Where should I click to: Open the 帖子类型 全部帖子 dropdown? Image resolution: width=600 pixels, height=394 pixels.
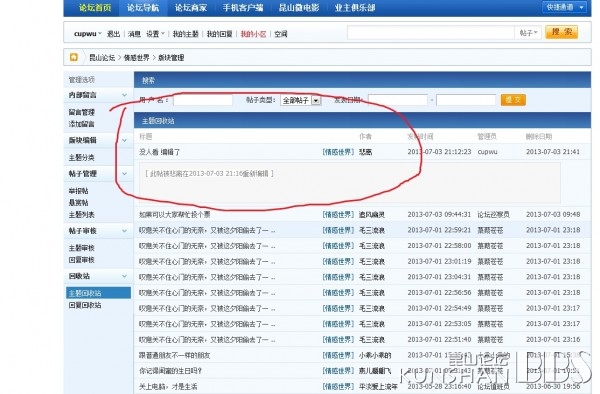coord(301,100)
